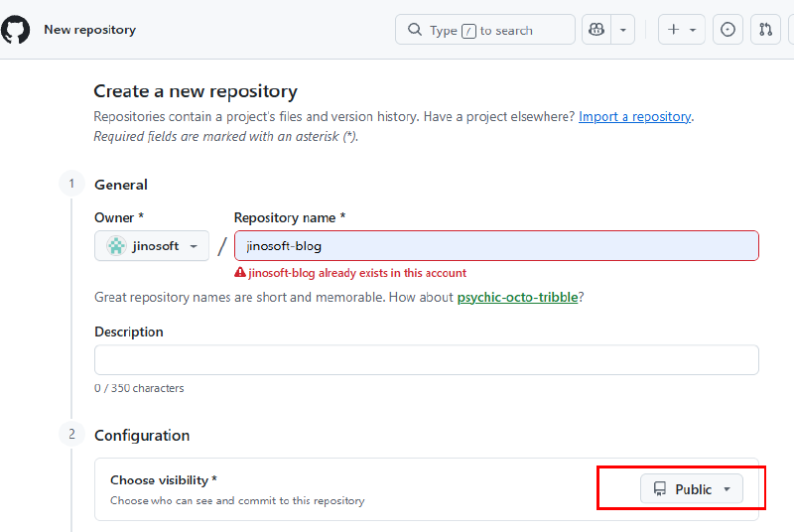
Task: Open the Pull requests icon
Action: coord(765,30)
